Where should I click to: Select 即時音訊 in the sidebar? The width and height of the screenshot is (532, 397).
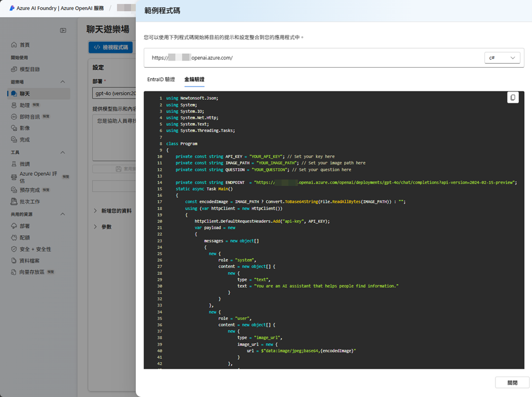coord(30,116)
